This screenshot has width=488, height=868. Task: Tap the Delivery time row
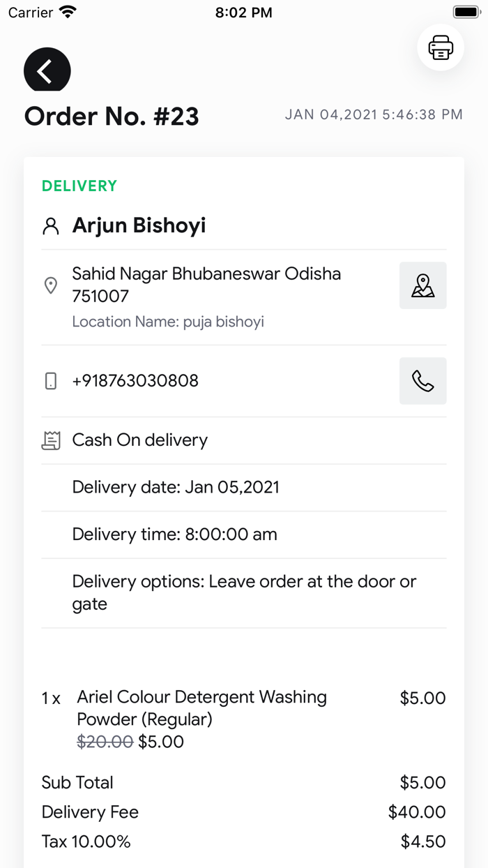(x=174, y=534)
